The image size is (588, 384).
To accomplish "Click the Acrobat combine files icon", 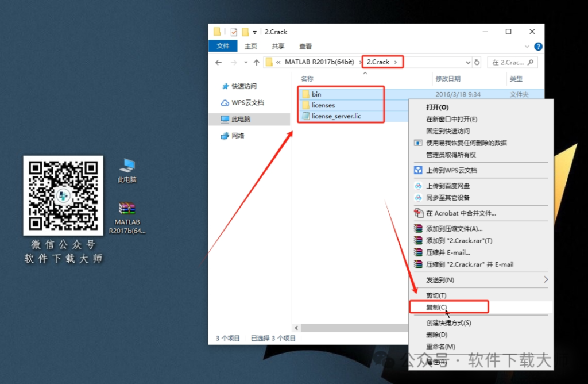I will [417, 213].
